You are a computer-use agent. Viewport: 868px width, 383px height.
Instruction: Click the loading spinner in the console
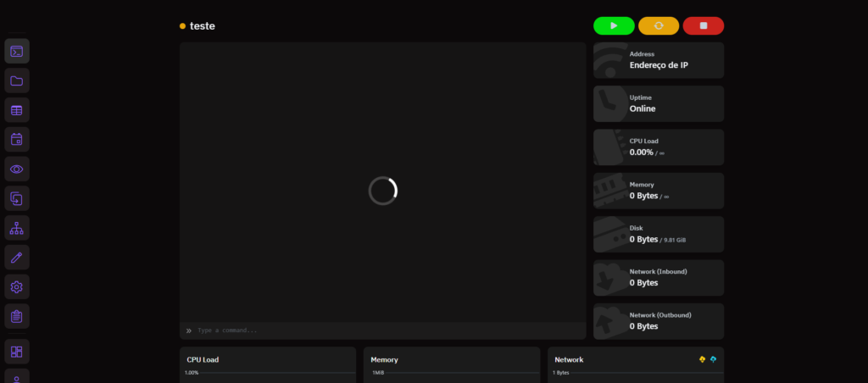tap(383, 191)
